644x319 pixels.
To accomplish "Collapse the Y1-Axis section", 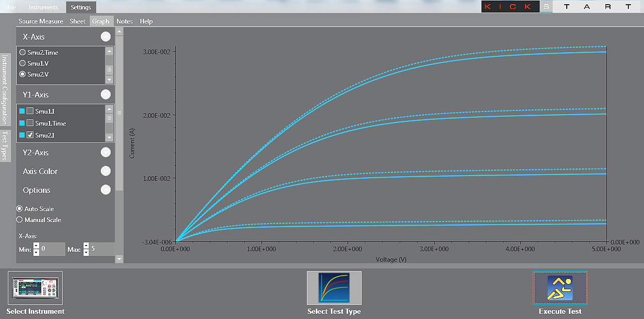I will click(x=106, y=94).
